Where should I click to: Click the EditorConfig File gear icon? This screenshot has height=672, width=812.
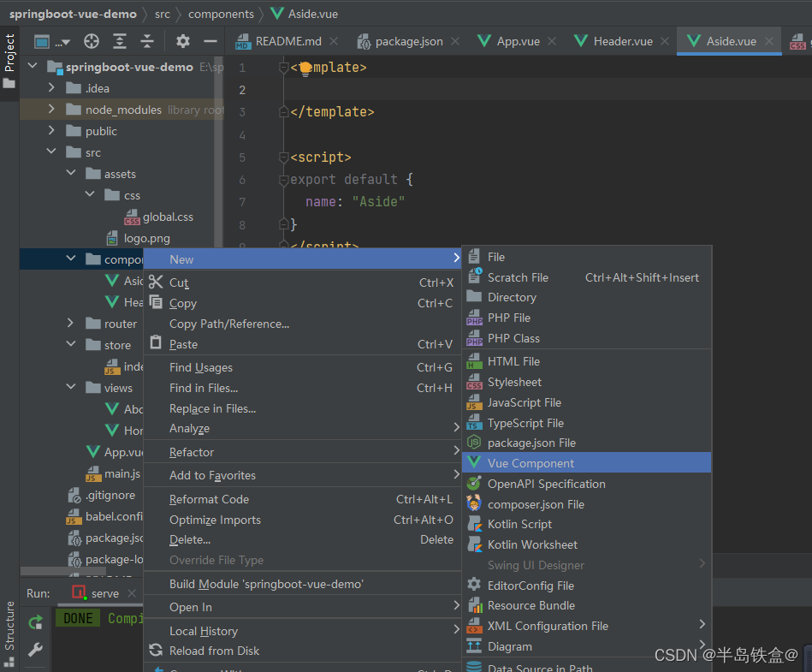(x=474, y=584)
